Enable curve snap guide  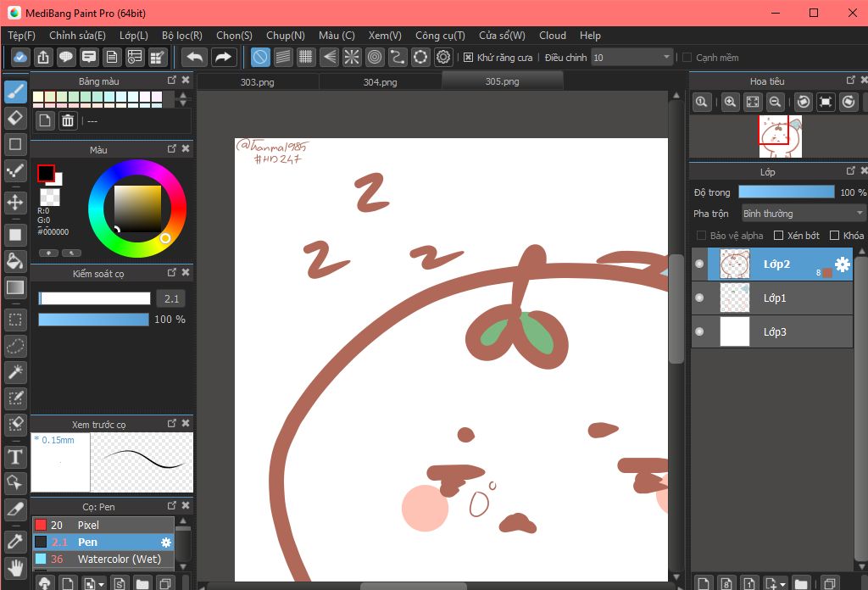click(398, 57)
